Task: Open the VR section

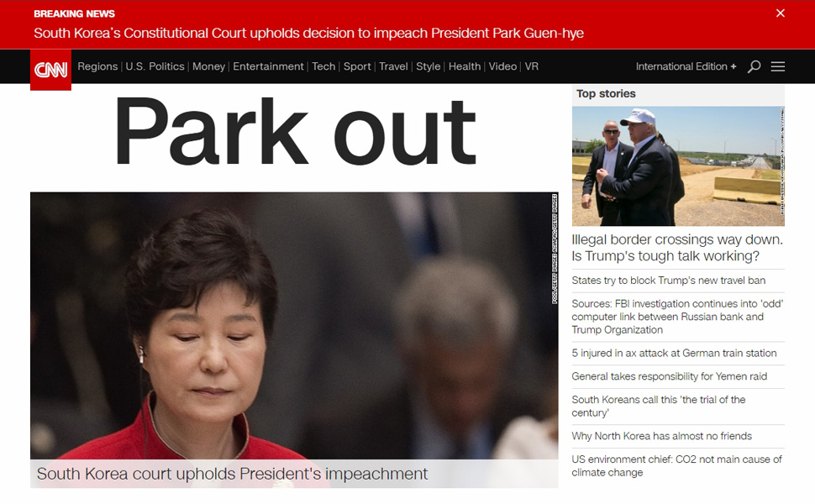Action: click(x=531, y=66)
